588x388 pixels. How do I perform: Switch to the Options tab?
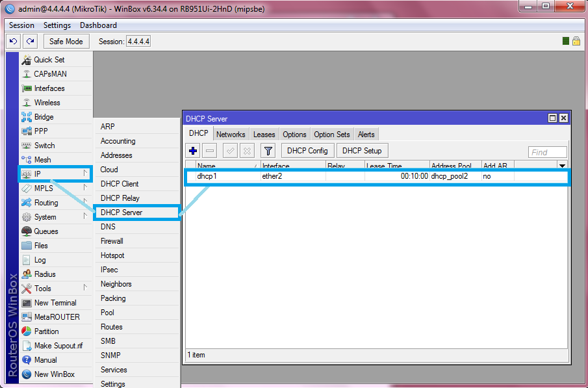(x=294, y=135)
